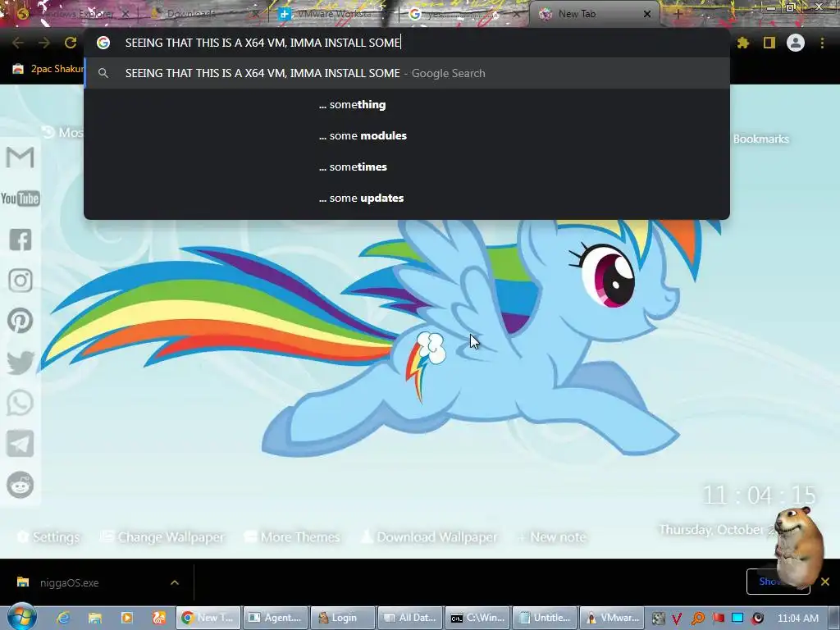
Task: Pick the 'sometimes' suggestion
Action: (407, 167)
